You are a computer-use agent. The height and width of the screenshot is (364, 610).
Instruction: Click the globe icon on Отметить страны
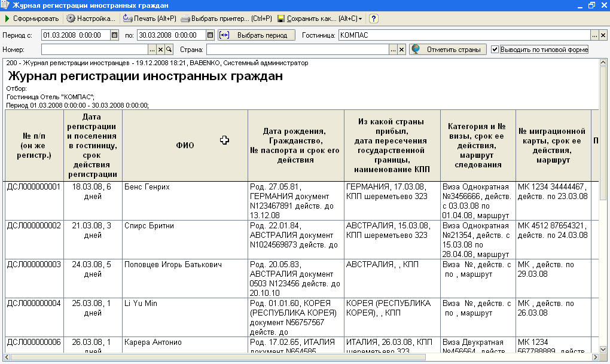tap(416, 49)
